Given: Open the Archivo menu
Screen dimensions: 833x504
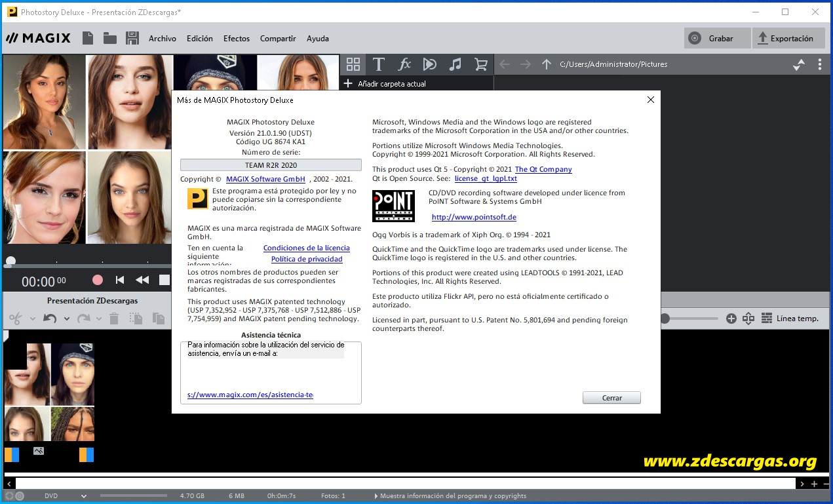Looking at the screenshot, I should (x=162, y=38).
